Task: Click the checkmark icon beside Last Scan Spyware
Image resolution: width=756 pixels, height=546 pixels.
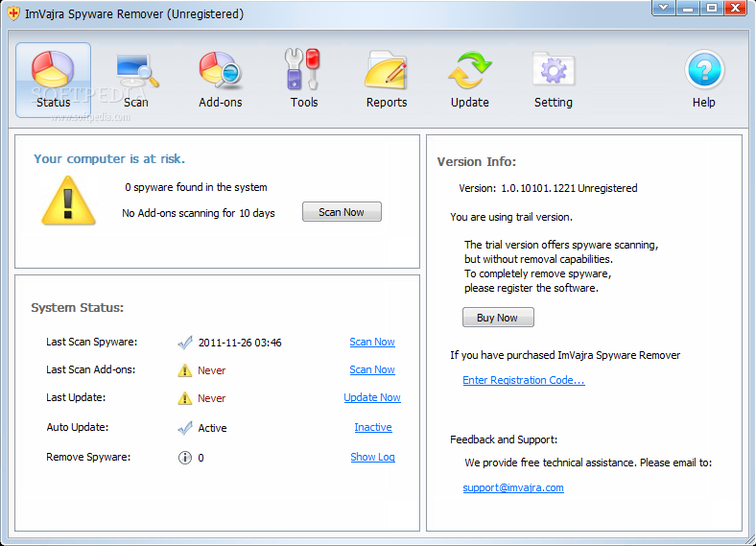Action: 185,343
